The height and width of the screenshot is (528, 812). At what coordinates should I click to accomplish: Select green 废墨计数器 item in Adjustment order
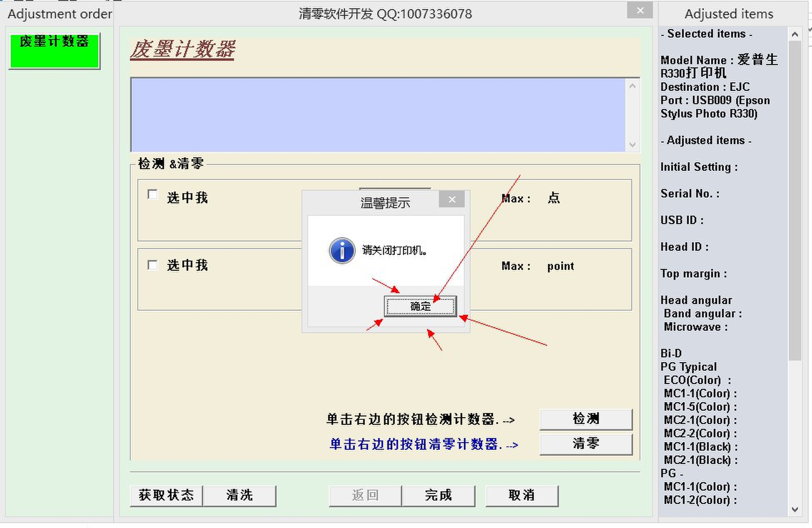[54, 51]
